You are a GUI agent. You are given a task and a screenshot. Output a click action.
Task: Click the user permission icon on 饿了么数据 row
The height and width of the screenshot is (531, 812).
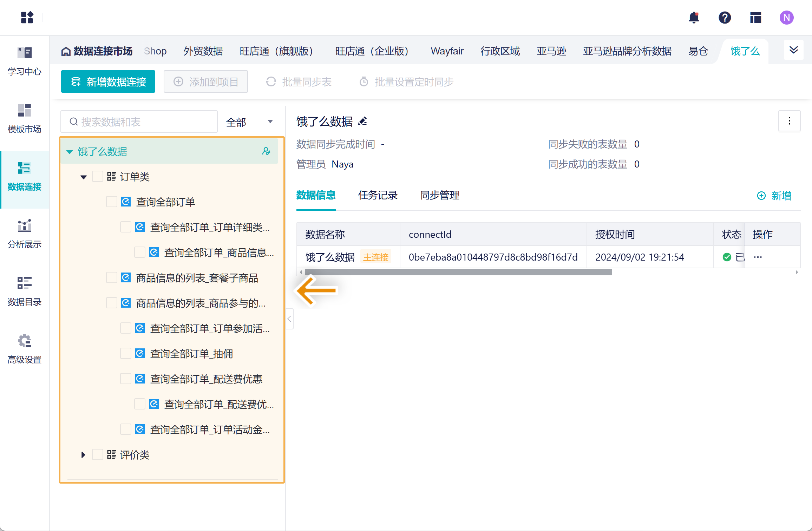266,151
